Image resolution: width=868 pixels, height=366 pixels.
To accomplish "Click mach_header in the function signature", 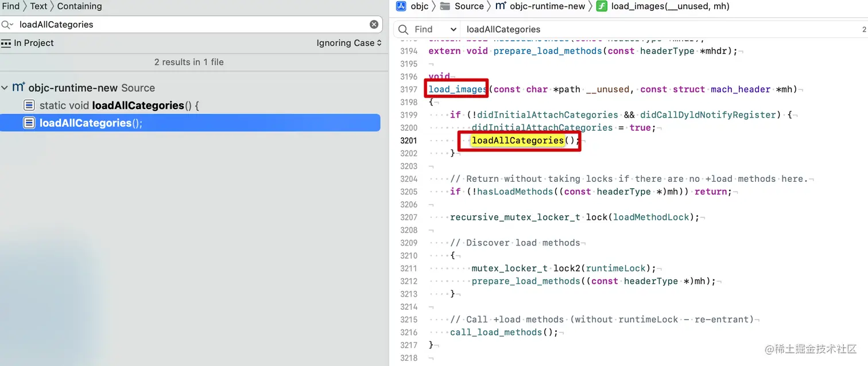I will click(740, 89).
